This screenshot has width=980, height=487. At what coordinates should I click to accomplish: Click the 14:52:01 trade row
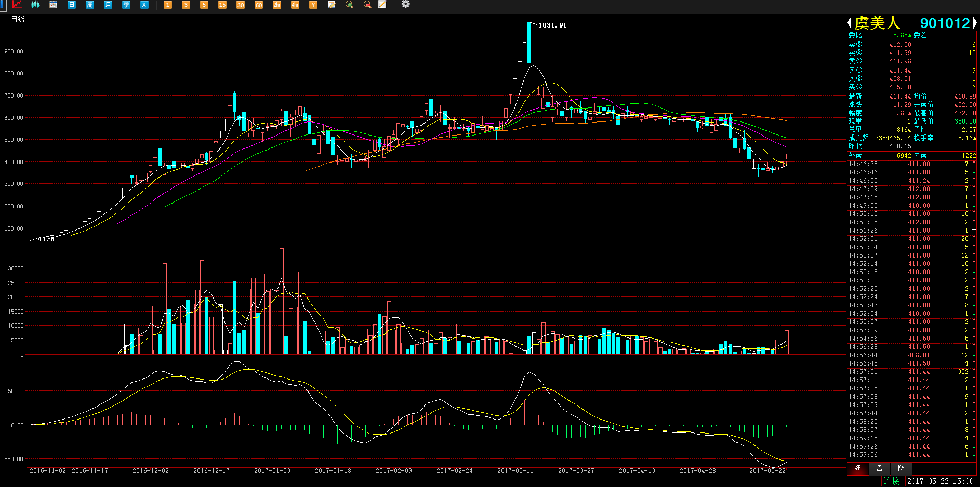[912, 239]
